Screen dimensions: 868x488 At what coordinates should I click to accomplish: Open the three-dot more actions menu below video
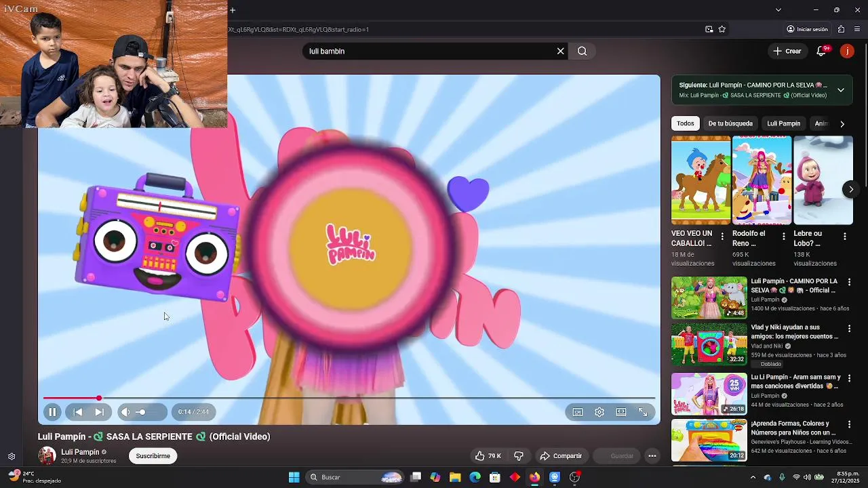click(x=652, y=456)
